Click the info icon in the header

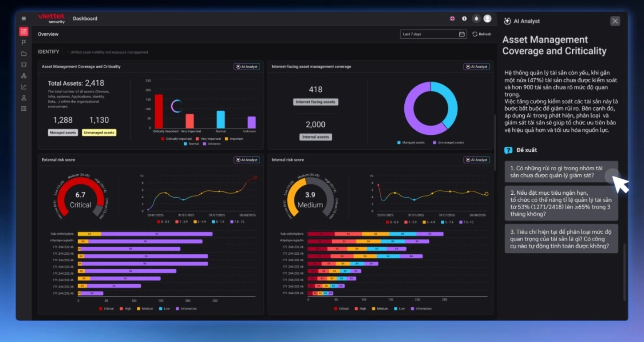464,19
